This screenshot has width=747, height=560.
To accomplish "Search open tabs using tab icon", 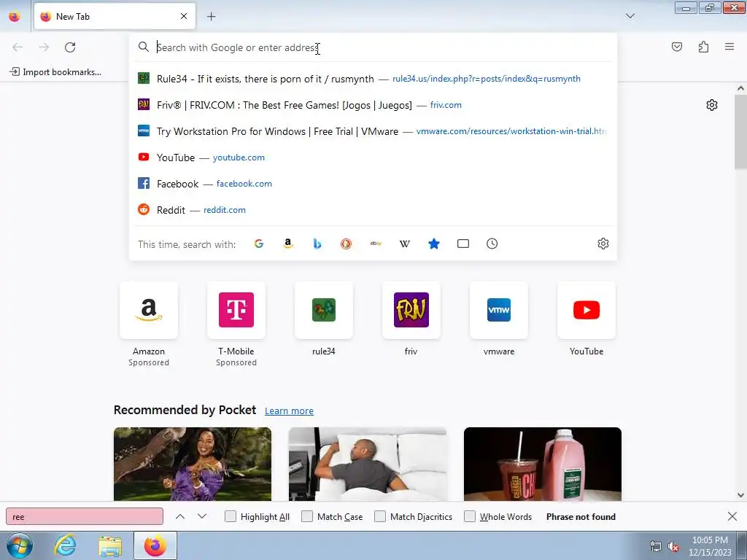I will (463, 244).
